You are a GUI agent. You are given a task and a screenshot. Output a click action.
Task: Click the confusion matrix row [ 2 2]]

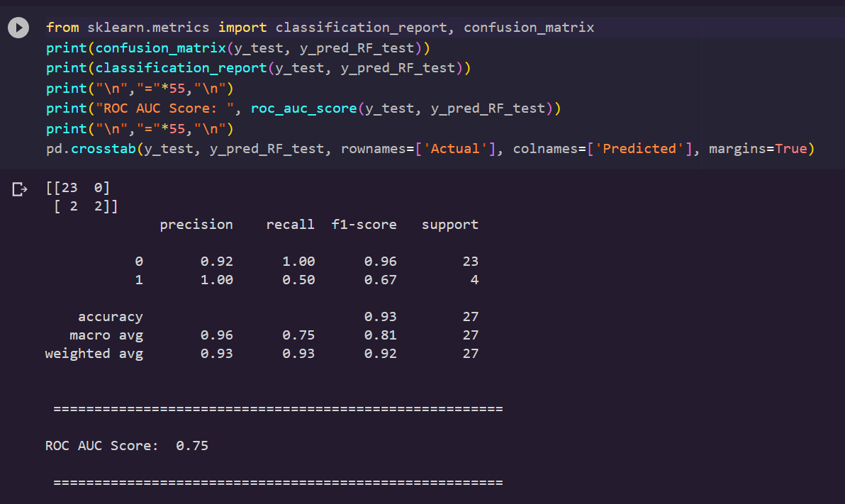pos(86,206)
